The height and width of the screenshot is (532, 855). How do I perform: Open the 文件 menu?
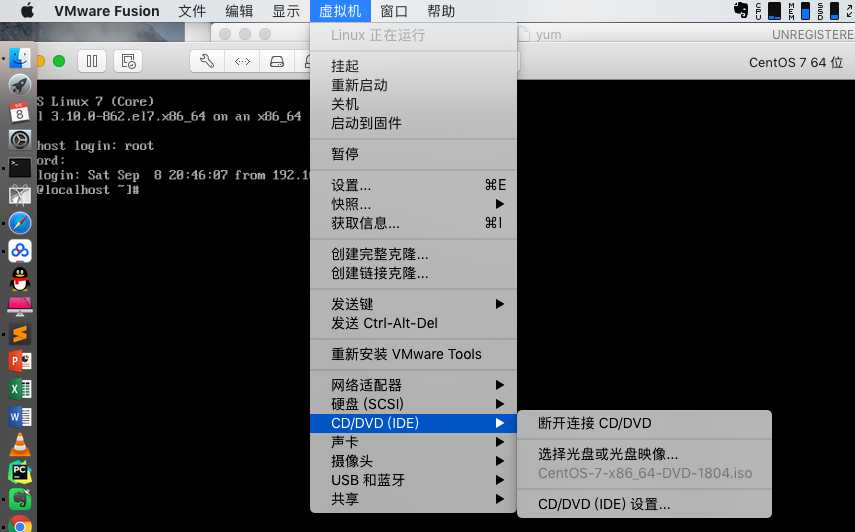click(192, 11)
